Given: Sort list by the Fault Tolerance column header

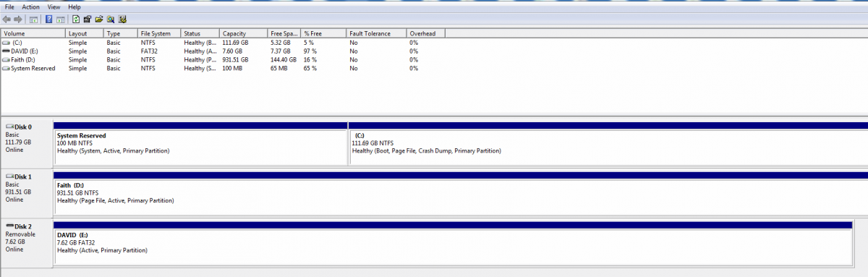Looking at the screenshot, I should pos(376,33).
